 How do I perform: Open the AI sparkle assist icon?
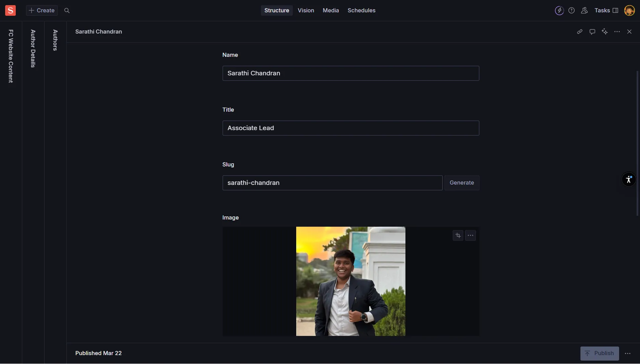[605, 32]
